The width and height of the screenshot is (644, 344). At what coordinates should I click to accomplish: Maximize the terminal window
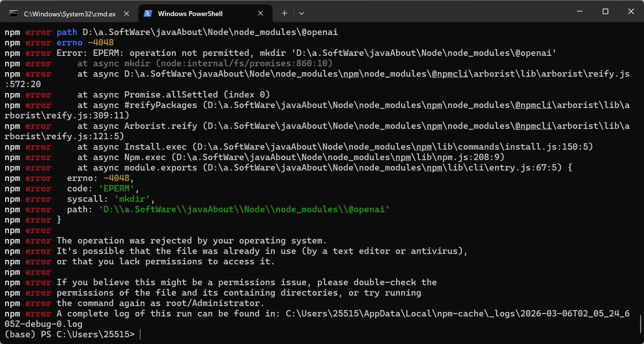click(x=605, y=12)
